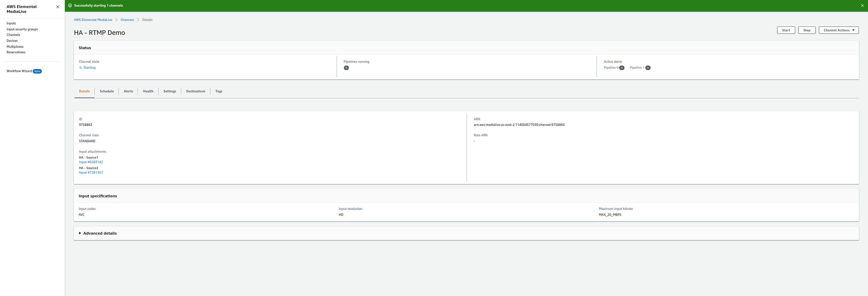The height and width of the screenshot is (296, 868).
Task: Click the Details breadcrumb text
Action: [x=147, y=20]
